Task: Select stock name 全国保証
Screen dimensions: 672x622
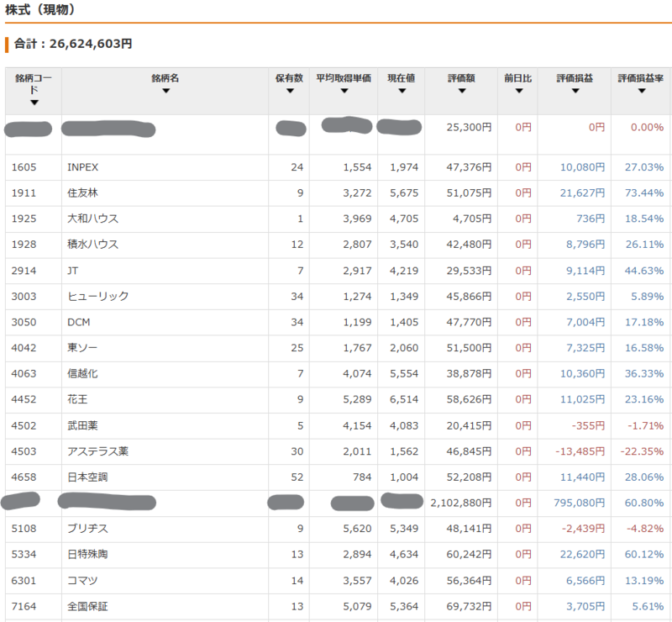Action: pos(87,607)
